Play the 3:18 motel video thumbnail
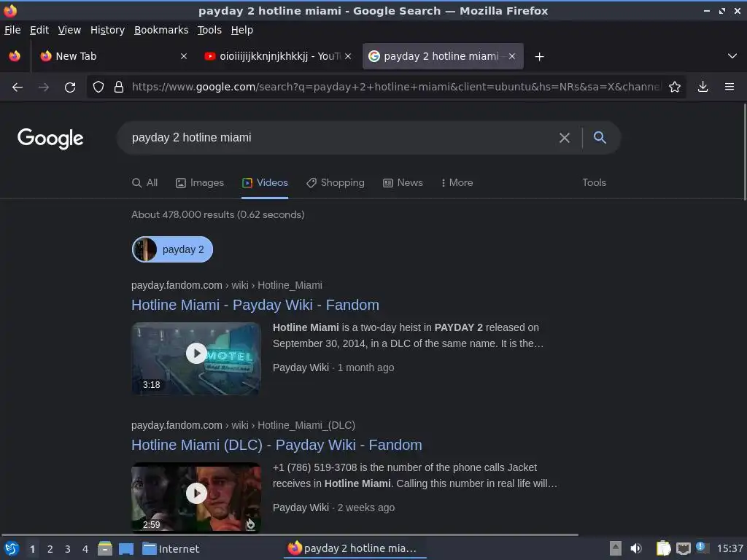The height and width of the screenshot is (560, 747). click(196, 358)
